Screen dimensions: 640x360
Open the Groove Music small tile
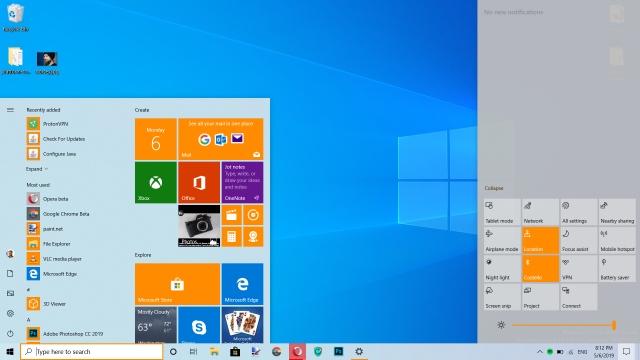(x=253, y=215)
